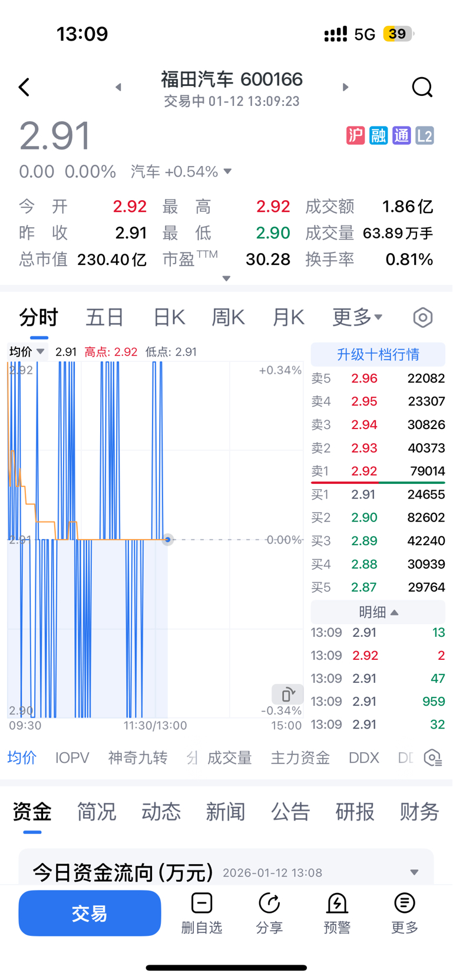
Task: Tap the latest price dot on chart
Action: tap(168, 539)
